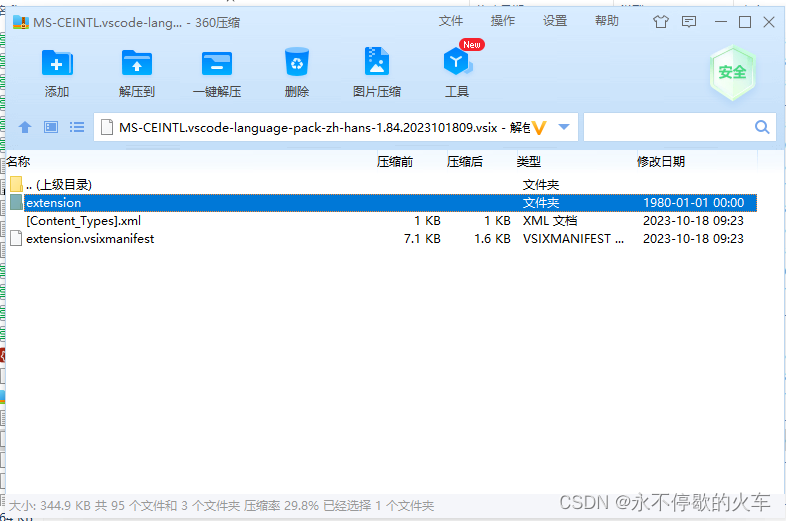The image size is (786, 521).
Task: Open the 图片压缩 image compression tool
Action: [376, 61]
